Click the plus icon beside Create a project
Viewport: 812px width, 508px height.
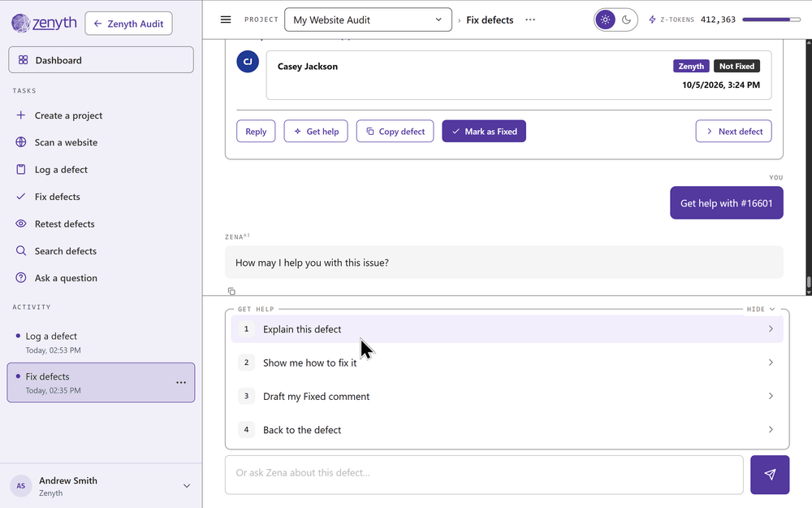[x=21, y=115]
